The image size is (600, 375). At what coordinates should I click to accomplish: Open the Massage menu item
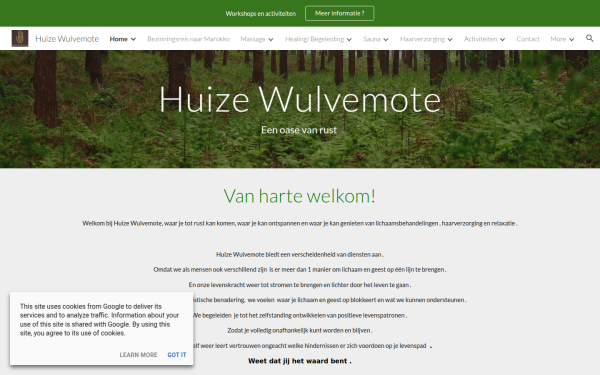tap(253, 39)
